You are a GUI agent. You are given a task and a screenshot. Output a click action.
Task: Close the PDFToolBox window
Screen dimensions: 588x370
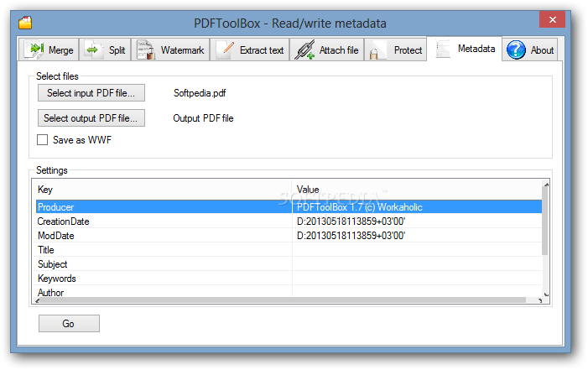552,19
